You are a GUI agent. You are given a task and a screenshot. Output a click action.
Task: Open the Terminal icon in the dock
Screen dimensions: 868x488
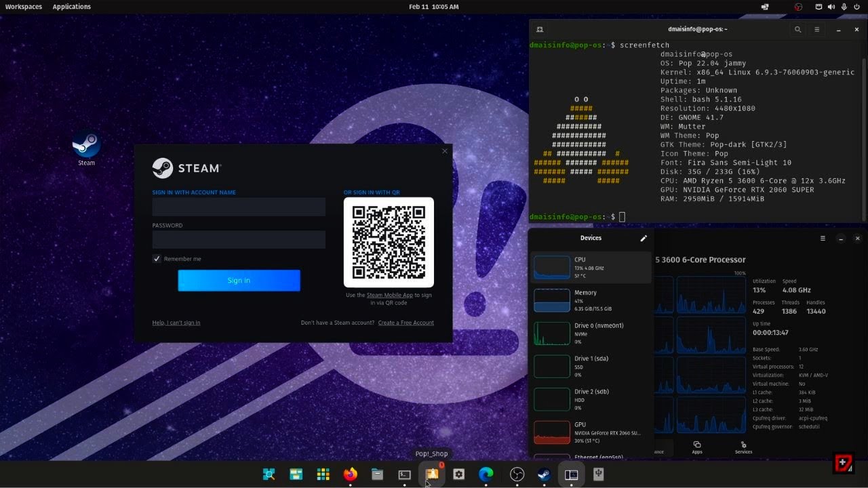point(405,474)
